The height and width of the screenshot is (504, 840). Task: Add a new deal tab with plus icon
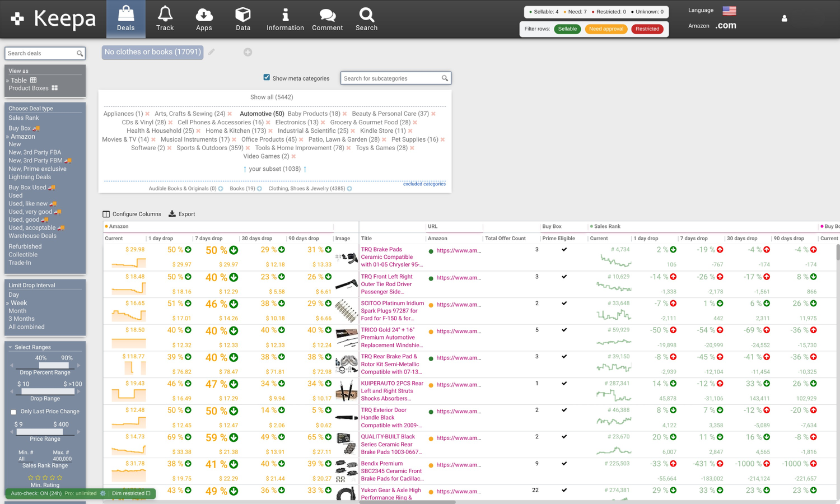click(x=248, y=52)
